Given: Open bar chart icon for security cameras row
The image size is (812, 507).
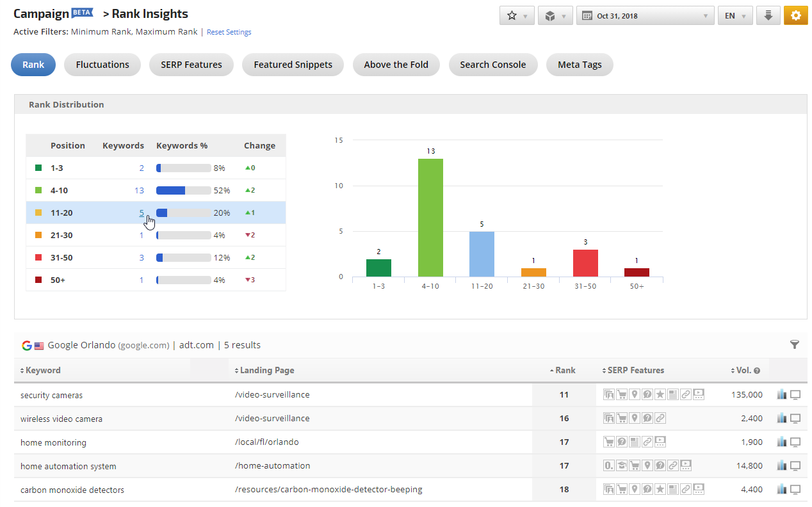Looking at the screenshot, I should point(781,395).
